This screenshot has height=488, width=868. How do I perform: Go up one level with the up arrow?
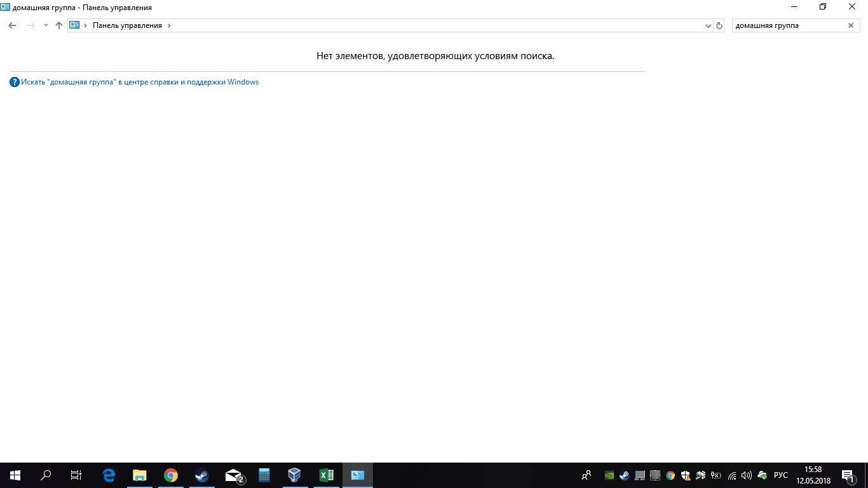coord(59,25)
